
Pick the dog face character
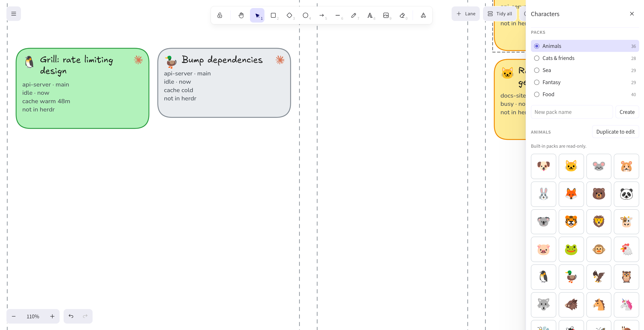click(x=544, y=166)
